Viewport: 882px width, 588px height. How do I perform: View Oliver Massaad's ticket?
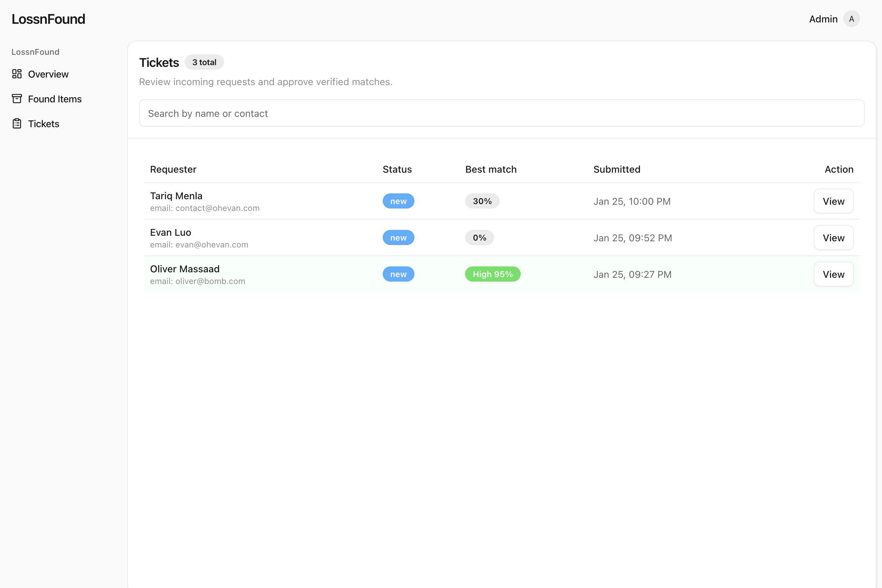coord(833,274)
